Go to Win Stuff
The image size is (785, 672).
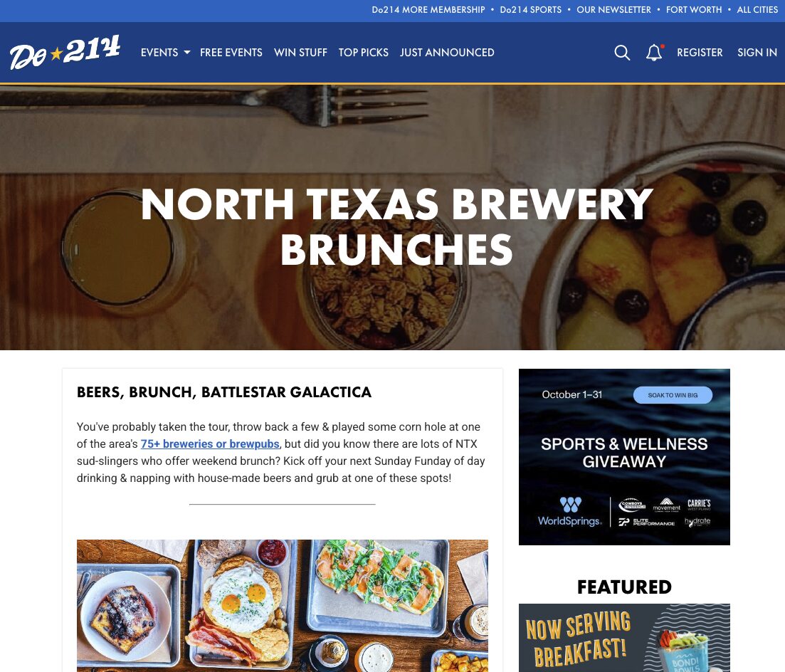300,53
